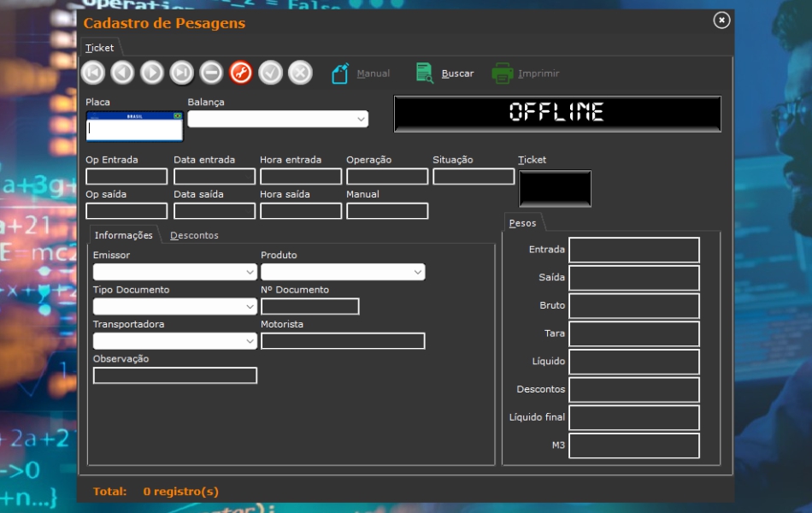Click the checkmark confirm icon

click(x=270, y=74)
